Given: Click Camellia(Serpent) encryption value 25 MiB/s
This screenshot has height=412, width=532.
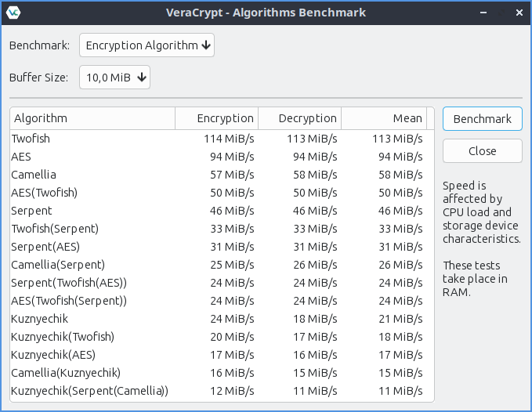Looking at the screenshot, I should tap(232, 265).
